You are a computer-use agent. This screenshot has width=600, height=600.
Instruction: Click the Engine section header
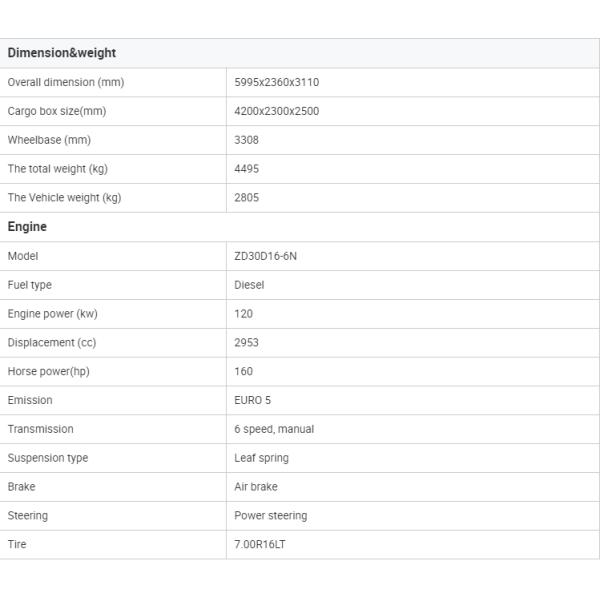[x=27, y=227]
